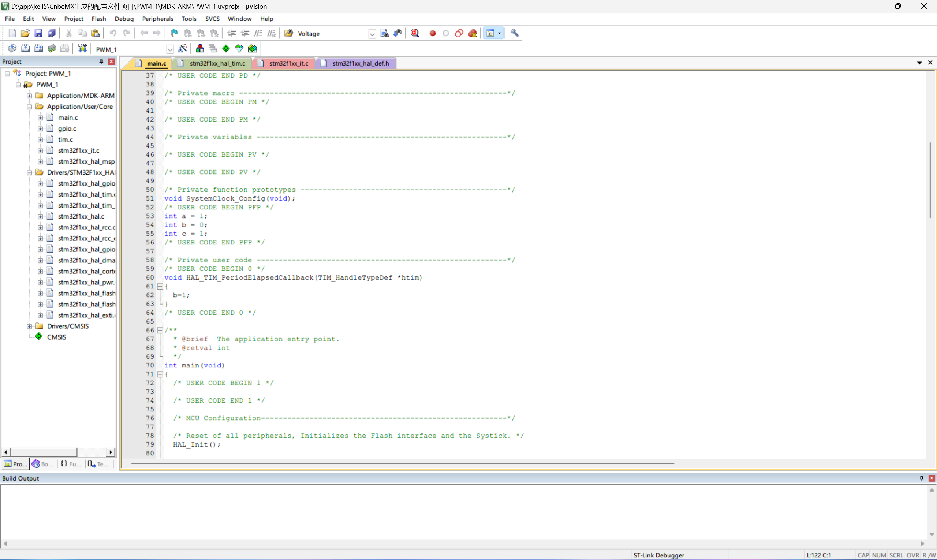Open the PWM_1 target dropdown
Image resolution: width=937 pixels, height=560 pixels.
[170, 49]
